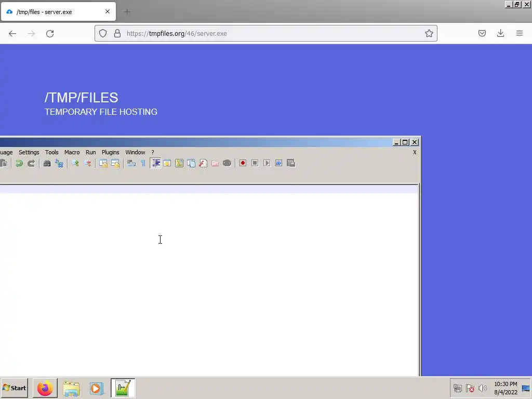
Task: Click the Monitoring eye icon
Action: point(228,164)
